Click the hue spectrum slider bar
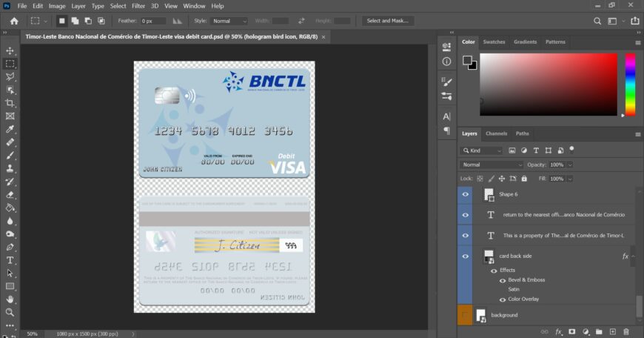644x338 pixels. tap(631, 84)
